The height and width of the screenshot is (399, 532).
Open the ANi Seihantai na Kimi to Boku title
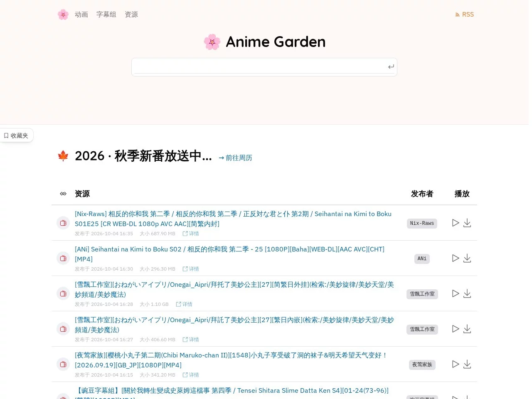(x=229, y=254)
